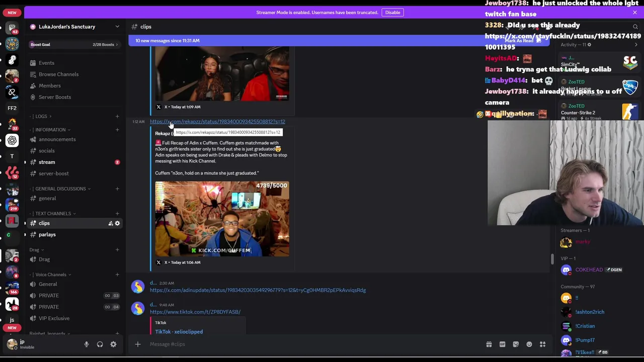
Task: Expand the Activity section arrow
Action: pyautogui.click(x=636, y=45)
